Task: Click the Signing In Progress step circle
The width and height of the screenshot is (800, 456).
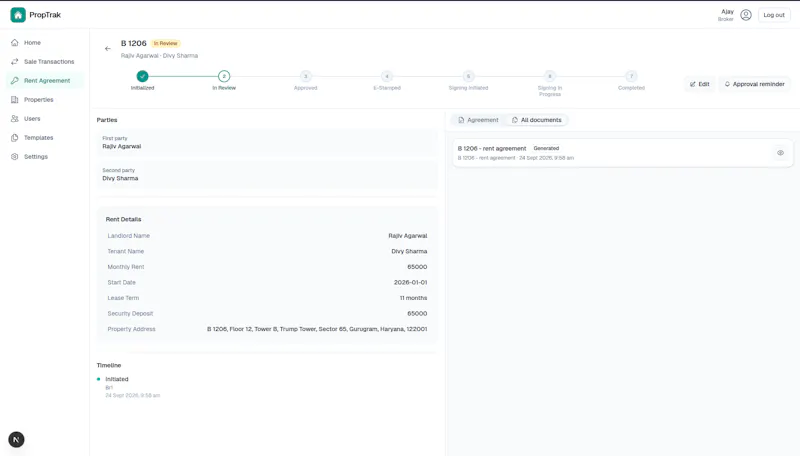Action: pyautogui.click(x=550, y=77)
